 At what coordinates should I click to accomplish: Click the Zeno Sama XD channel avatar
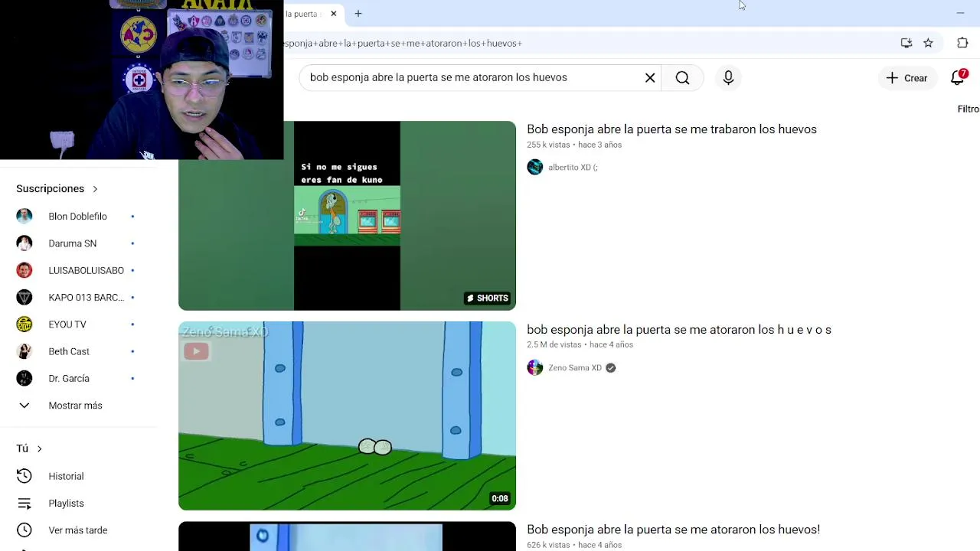(535, 368)
